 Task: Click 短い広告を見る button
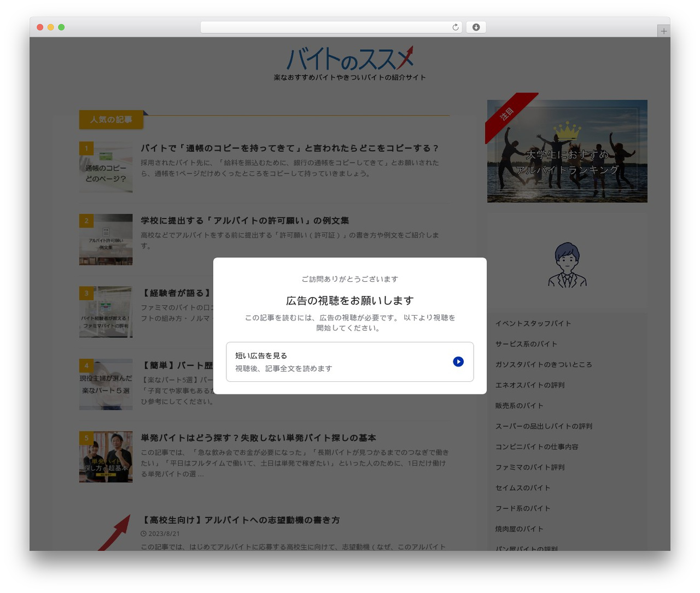(350, 362)
